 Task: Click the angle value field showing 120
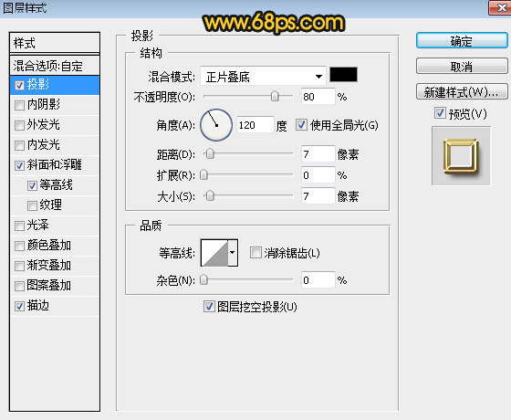[255, 125]
